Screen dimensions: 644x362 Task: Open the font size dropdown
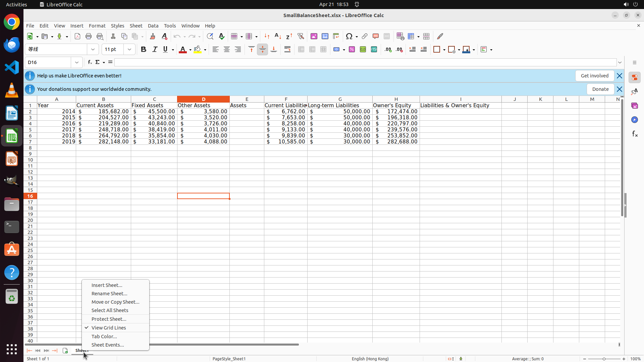click(x=129, y=50)
